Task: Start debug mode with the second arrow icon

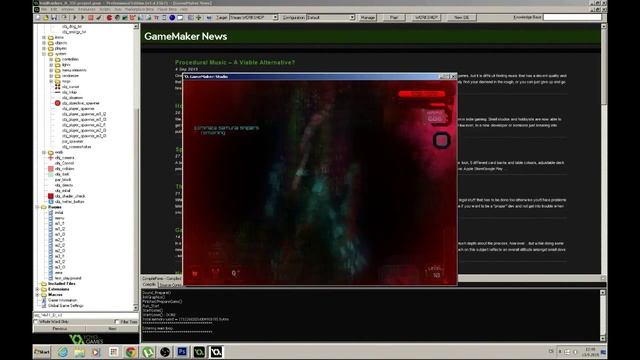Action: click(x=83, y=18)
